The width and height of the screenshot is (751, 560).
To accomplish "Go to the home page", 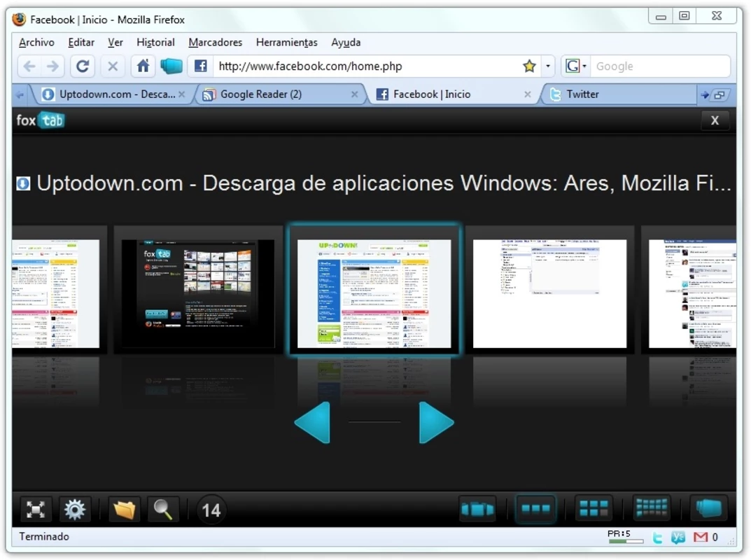I will tap(143, 66).
